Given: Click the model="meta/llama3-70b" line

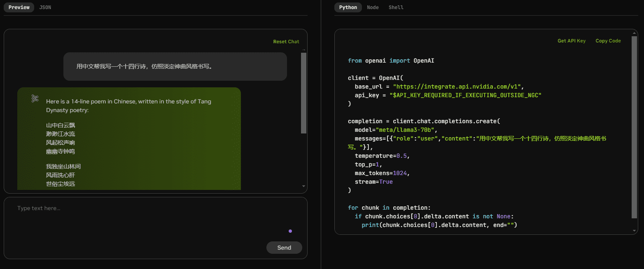Looking at the screenshot, I should click(396, 130).
